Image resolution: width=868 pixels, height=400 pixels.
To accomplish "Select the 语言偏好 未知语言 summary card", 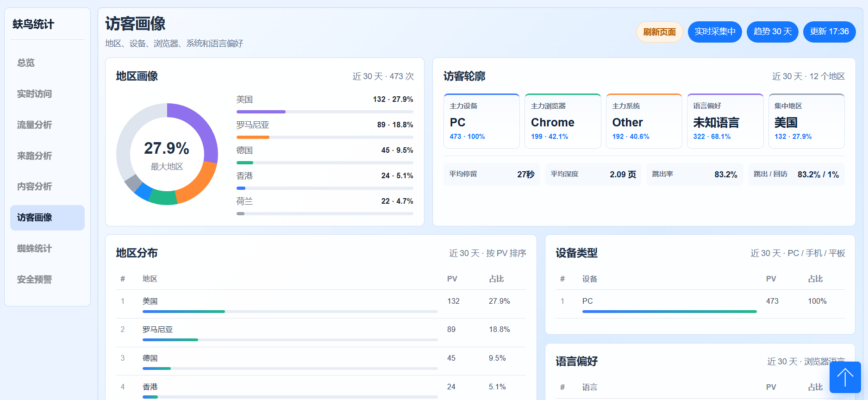I will point(725,121).
